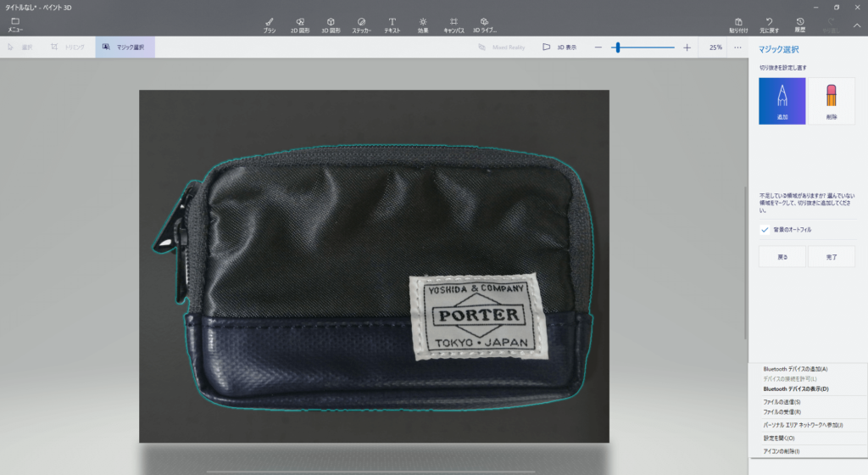Click the マジック選択 panel heading
This screenshot has height=475, width=868.
[x=778, y=49]
